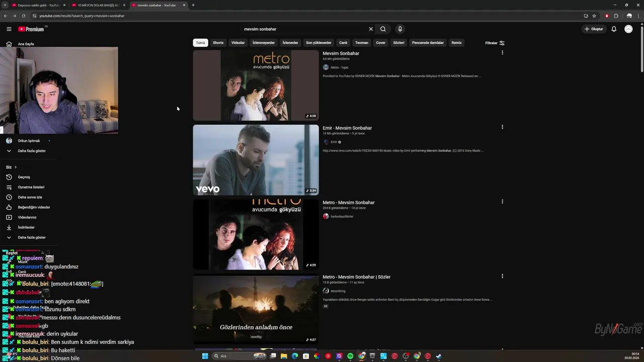Select the Tümü filter chip
This screenshot has height=362, width=644.
(x=200, y=43)
